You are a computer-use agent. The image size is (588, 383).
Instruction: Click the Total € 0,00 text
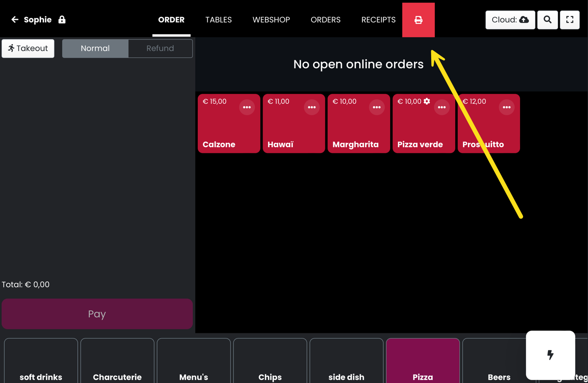click(x=26, y=285)
